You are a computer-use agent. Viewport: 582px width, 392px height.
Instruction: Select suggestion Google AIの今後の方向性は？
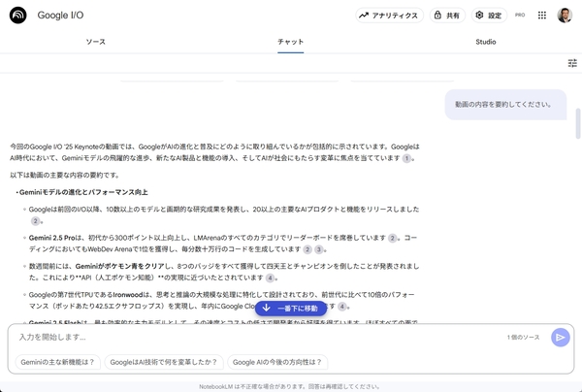tap(277, 362)
